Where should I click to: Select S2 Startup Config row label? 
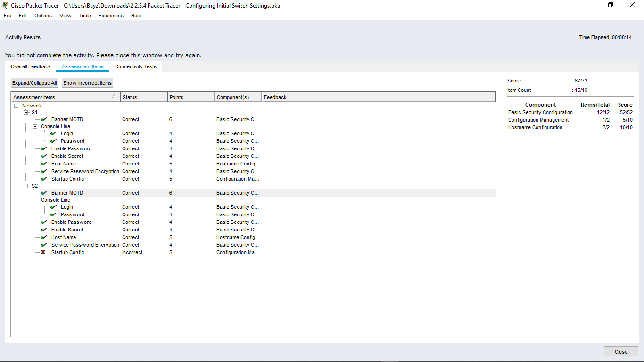tap(67, 252)
